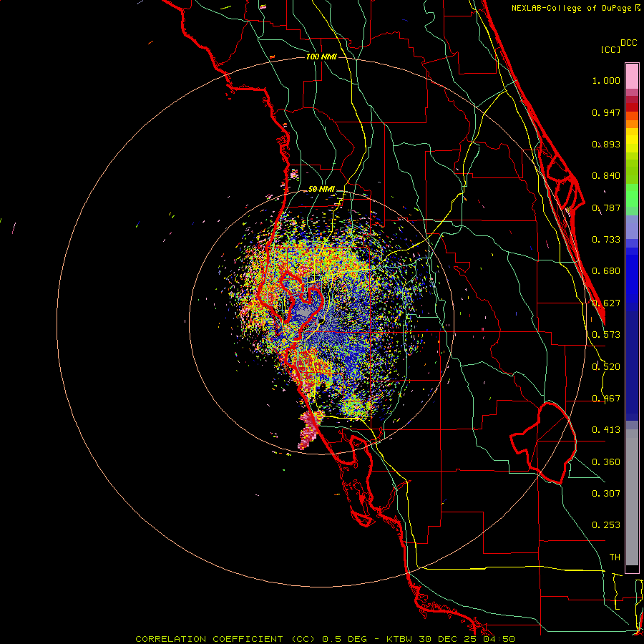Click the 100 NMI range ring label

click(321, 57)
